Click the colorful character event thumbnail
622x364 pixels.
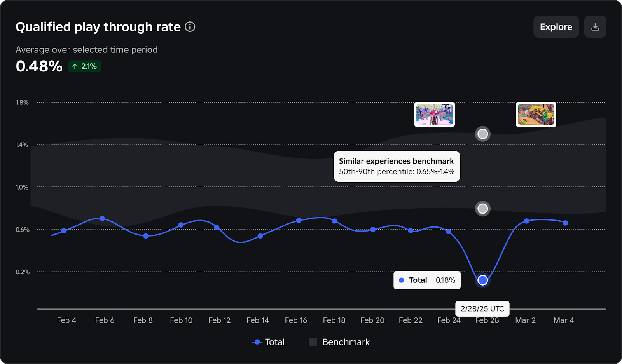435,114
